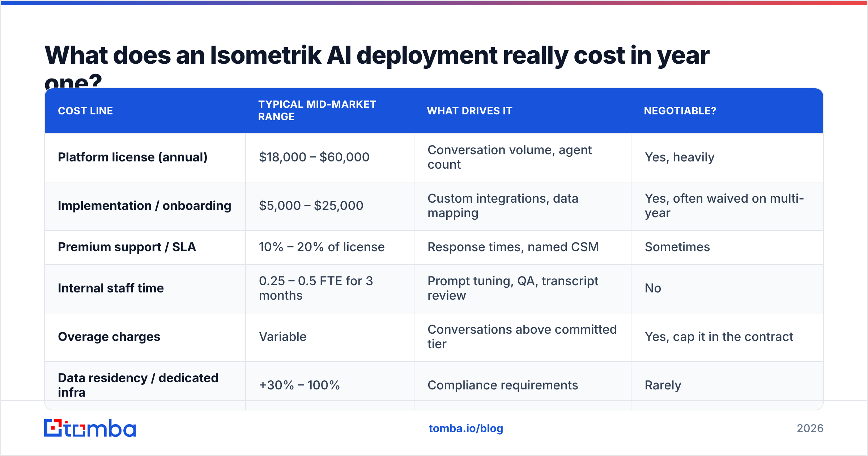Click 'Conversations above committed tier' cell

tap(522, 337)
